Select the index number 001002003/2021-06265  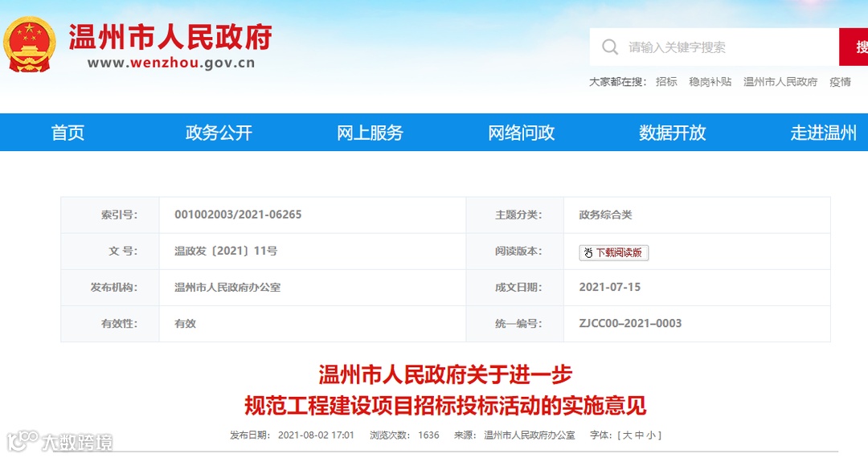coord(238,215)
